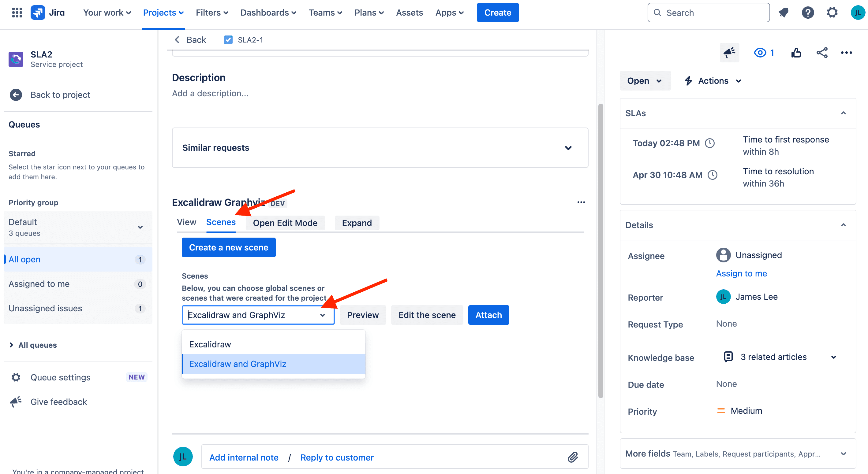Select the All open queue

tap(78, 260)
